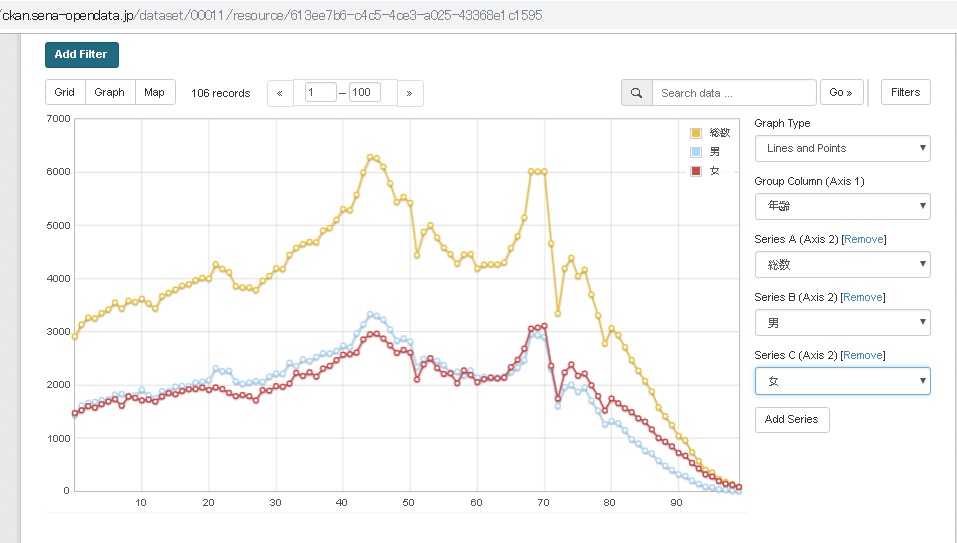The height and width of the screenshot is (543, 957).
Task: Switch to the Map view tab
Action: (x=154, y=92)
